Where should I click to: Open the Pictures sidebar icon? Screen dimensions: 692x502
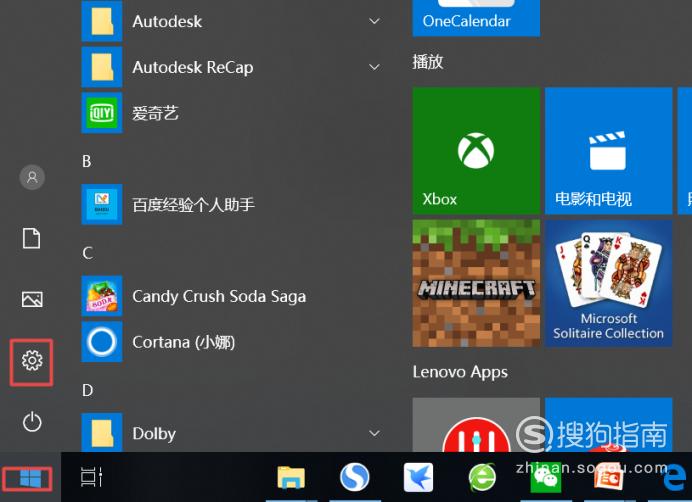point(32,299)
